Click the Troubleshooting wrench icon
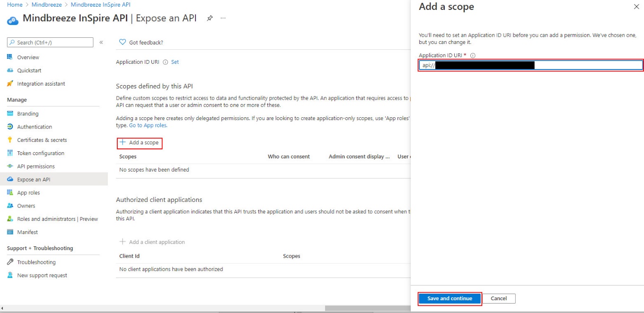The height and width of the screenshot is (313, 644). click(10, 262)
